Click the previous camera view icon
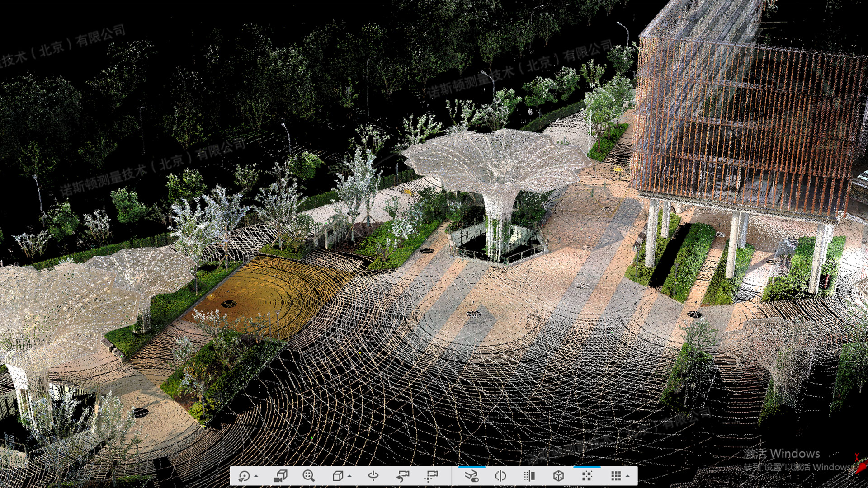This screenshot has height=488, width=868. pos(402,476)
